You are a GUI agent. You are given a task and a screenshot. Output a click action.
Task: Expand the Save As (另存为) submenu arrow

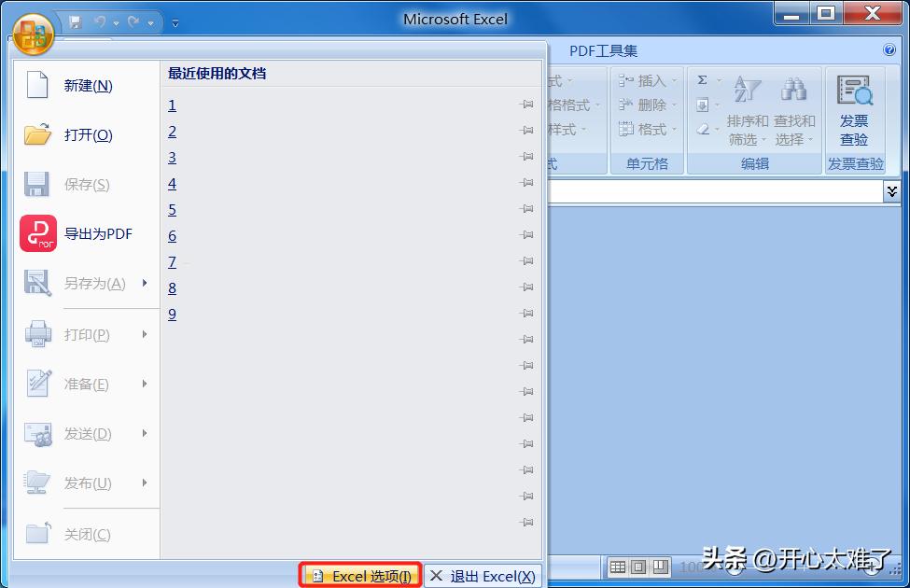click(147, 283)
